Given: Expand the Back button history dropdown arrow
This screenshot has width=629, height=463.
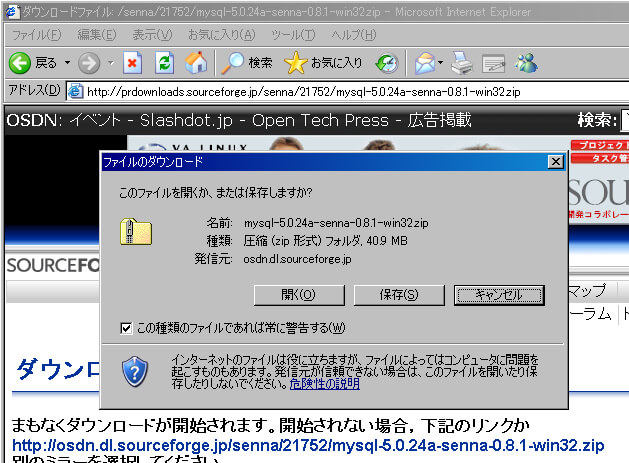Looking at the screenshot, I should [x=67, y=63].
